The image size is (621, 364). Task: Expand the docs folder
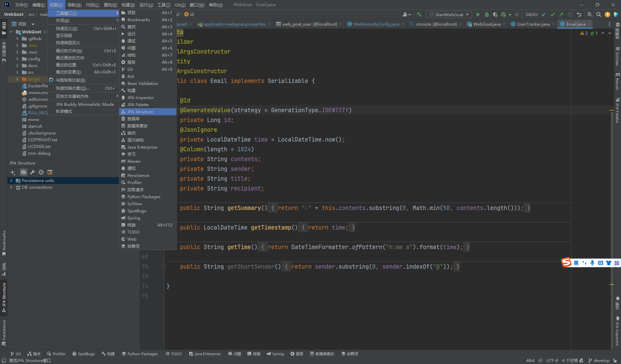[17, 66]
